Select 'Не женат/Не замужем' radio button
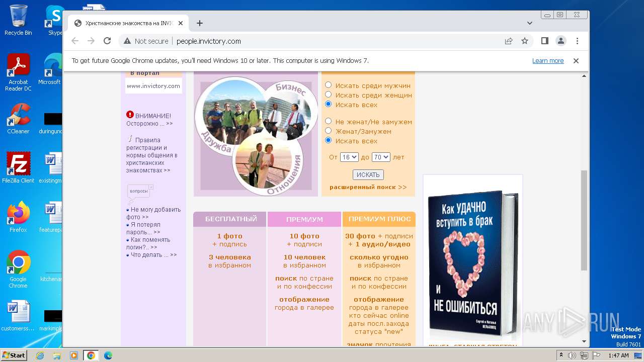This screenshot has width=644, height=362. point(329,121)
